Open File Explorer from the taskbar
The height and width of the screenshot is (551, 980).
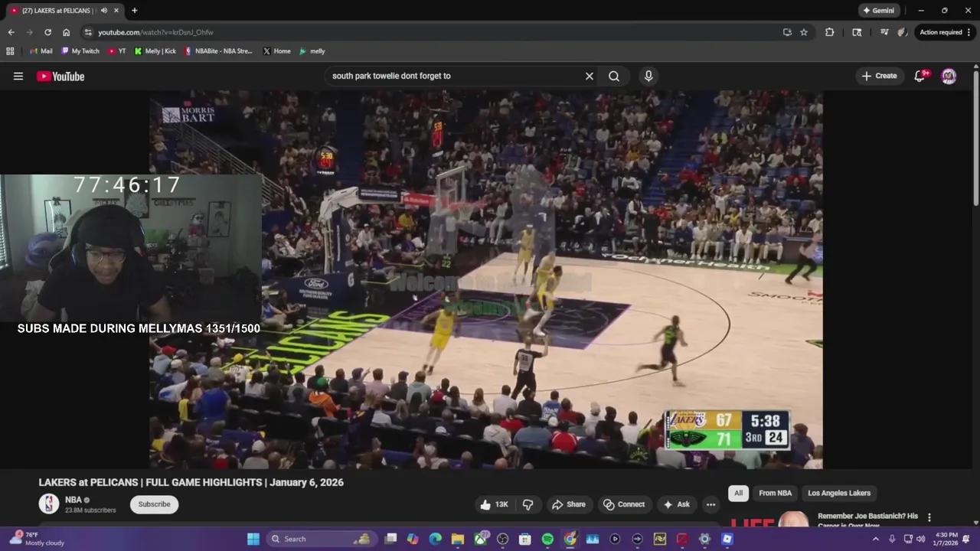[x=458, y=539]
